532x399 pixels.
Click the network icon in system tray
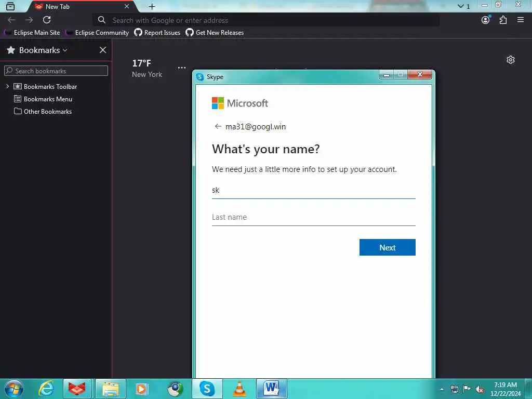(454, 389)
